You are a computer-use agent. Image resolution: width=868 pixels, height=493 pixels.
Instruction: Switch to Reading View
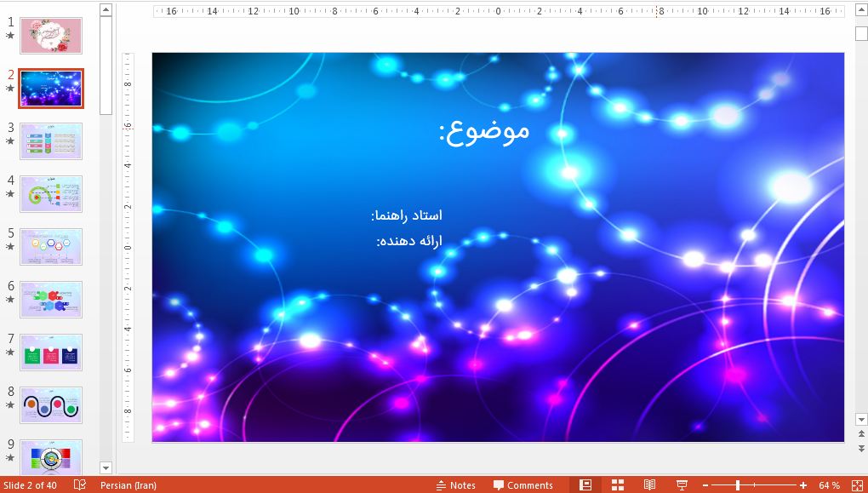(x=649, y=484)
